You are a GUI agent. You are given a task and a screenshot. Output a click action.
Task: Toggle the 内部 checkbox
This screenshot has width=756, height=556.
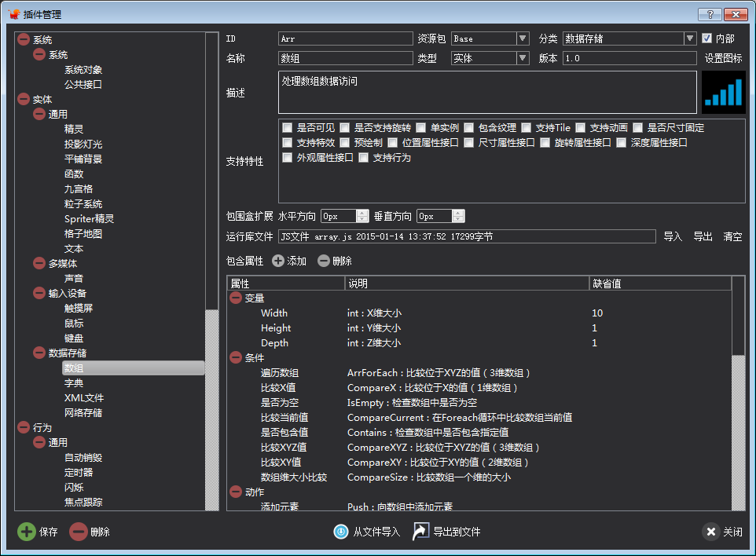[706, 38]
